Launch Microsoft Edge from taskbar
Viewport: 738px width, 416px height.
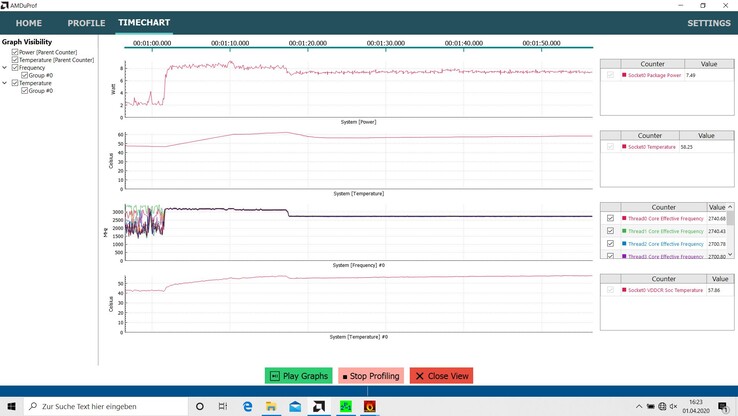point(247,406)
